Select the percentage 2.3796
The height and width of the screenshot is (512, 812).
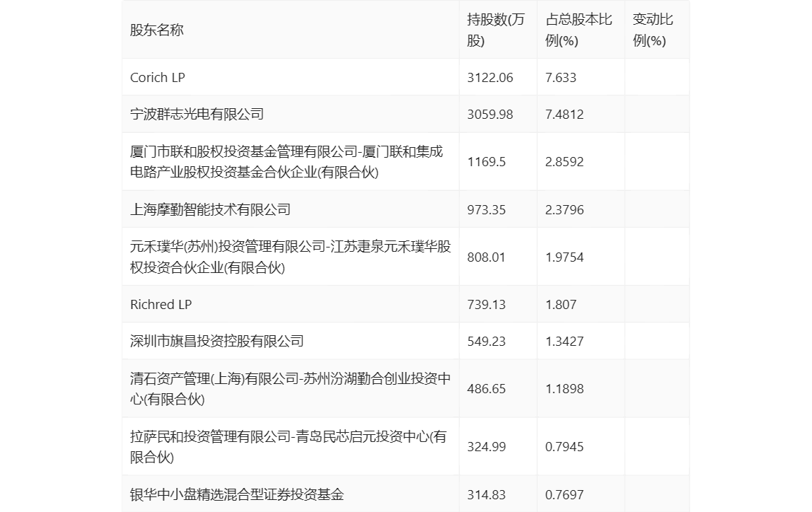click(x=564, y=210)
